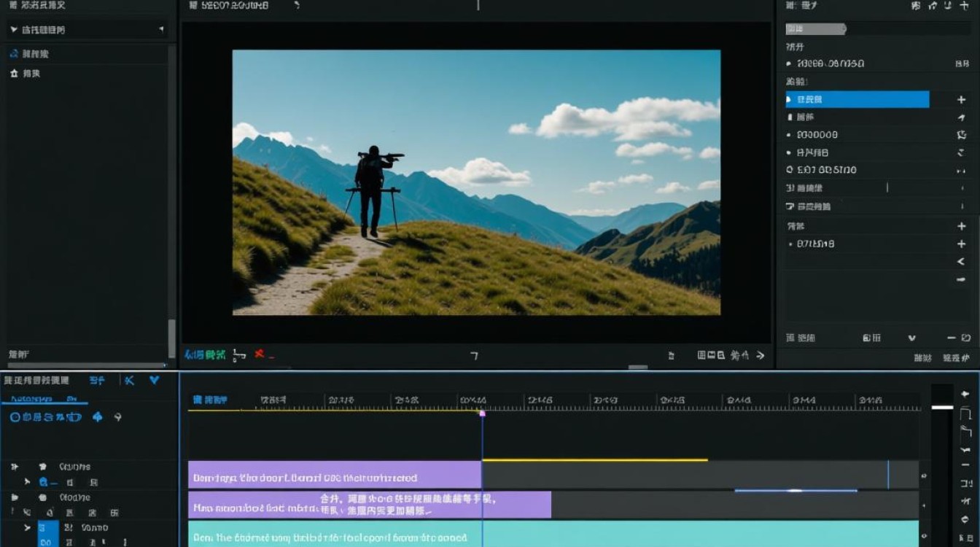Click the right-arrow icon at the preview toolbar's far right

[761, 355]
